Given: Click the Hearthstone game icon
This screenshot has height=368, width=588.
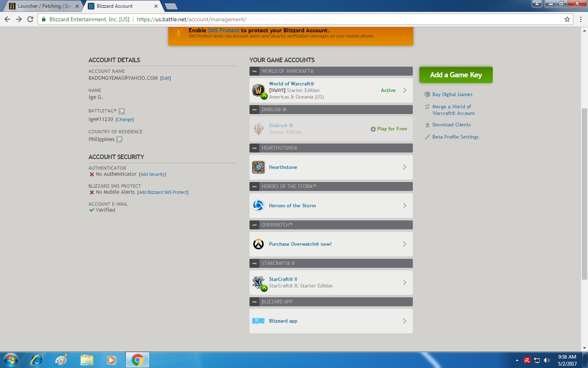Looking at the screenshot, I should (258, 167).
